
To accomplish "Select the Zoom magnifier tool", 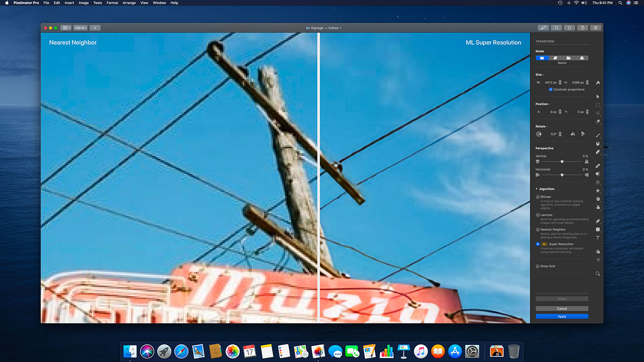I will click(x=598, y=274).
